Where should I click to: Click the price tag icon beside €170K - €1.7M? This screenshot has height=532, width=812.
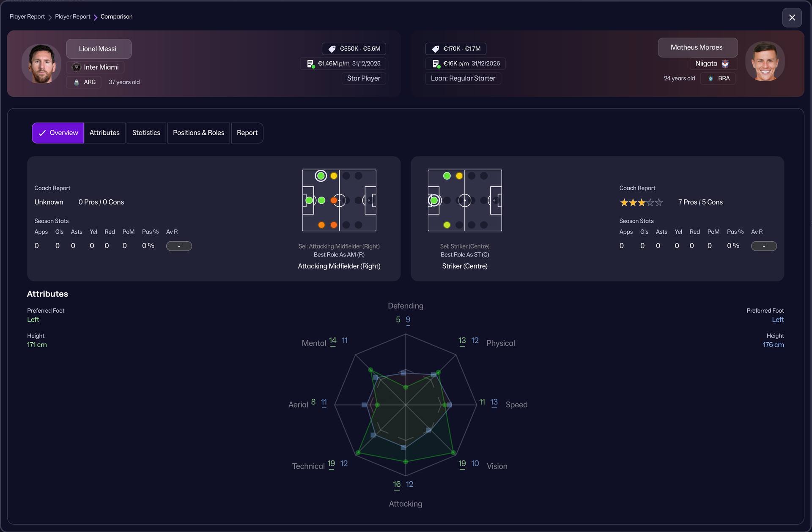[x=436, y=49]
